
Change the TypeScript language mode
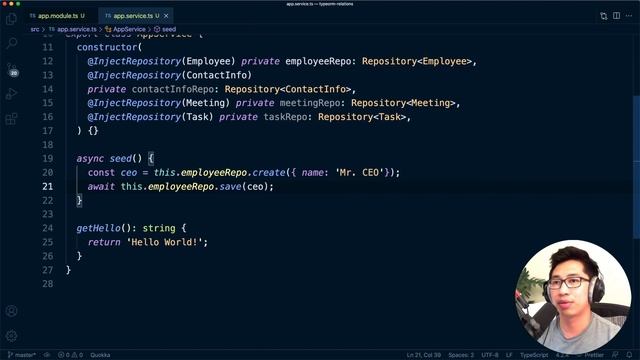point(534,355)
